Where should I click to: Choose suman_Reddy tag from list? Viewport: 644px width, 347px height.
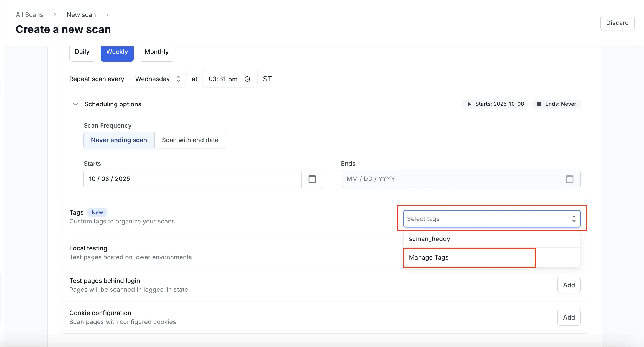click(429, 239)
